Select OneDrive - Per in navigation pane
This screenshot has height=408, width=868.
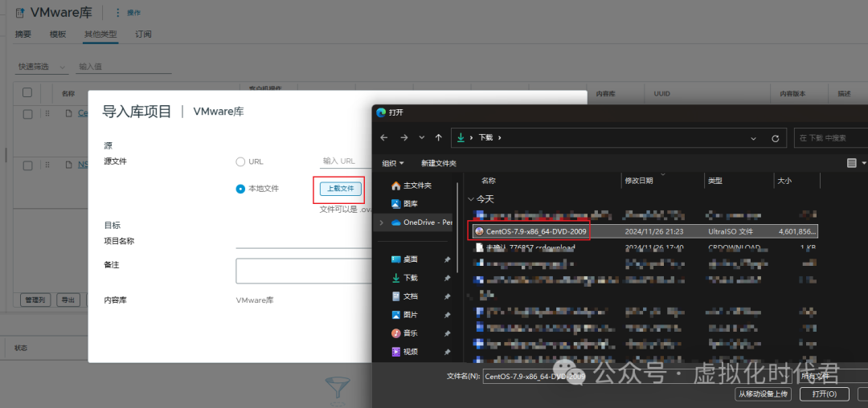[421, 222]
